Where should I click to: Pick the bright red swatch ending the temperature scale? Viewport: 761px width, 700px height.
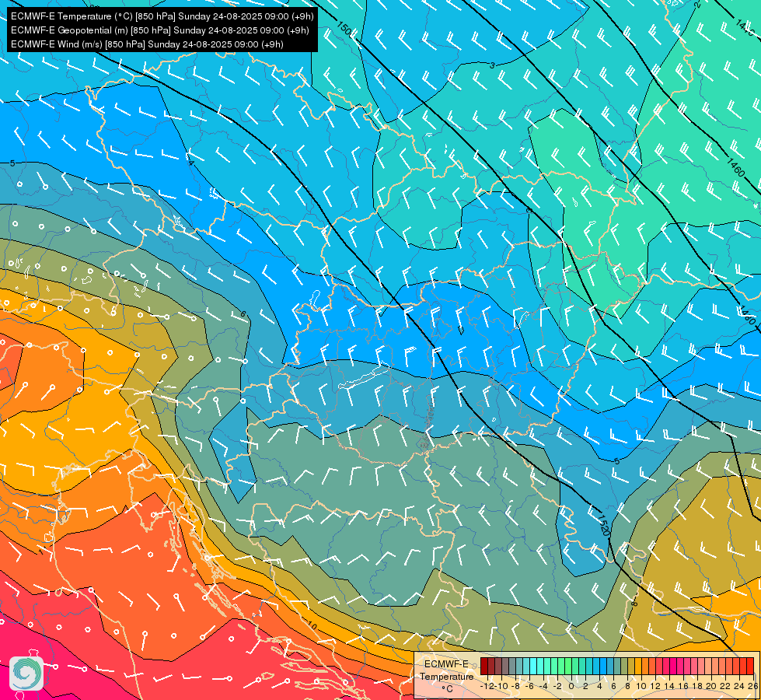click(x=750, y=666)
